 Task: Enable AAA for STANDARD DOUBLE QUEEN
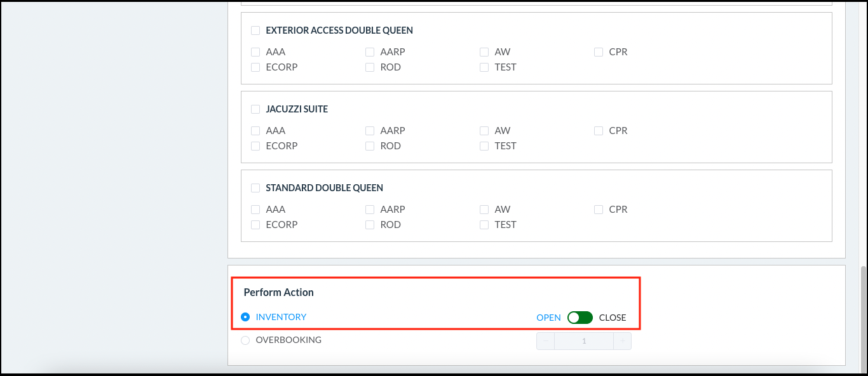coord(255,209)
